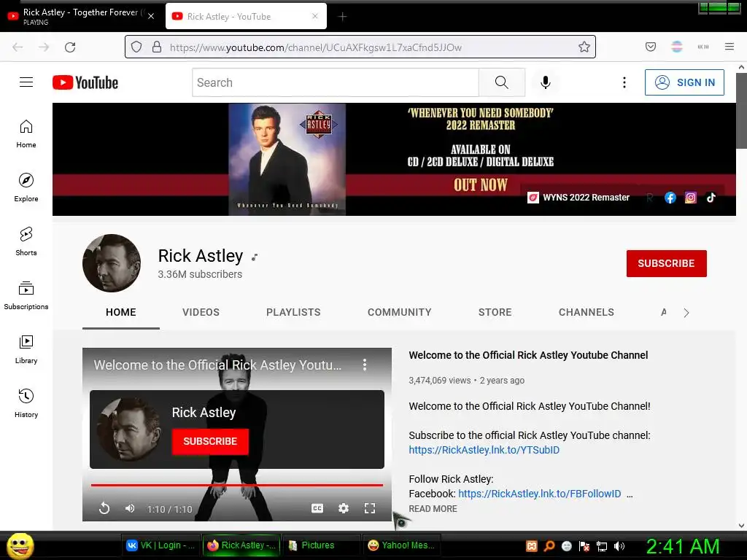This screenshot has width=747, height=560.
Task: Show site security padlock info
Action: coord(157,47)
